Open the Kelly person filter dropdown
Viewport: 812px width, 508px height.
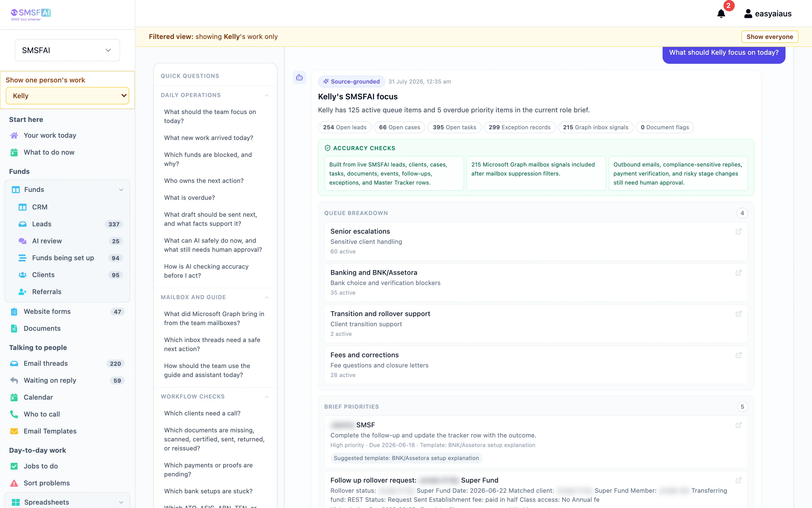coord(67,96)
